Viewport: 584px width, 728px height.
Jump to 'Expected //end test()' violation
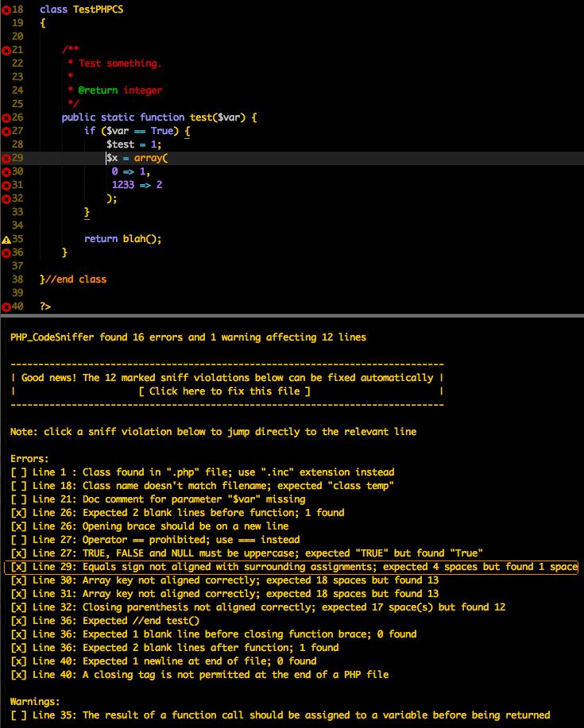[x=105, y=621]
